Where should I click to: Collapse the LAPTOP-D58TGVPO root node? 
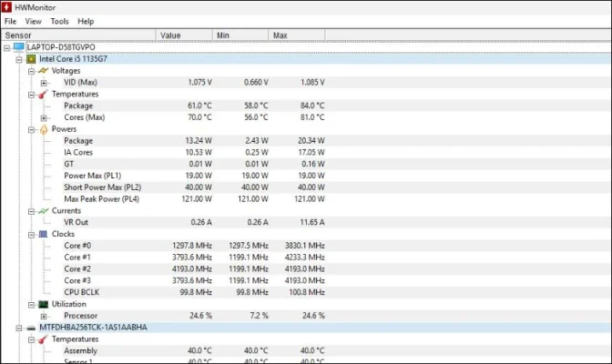(7, 46)
